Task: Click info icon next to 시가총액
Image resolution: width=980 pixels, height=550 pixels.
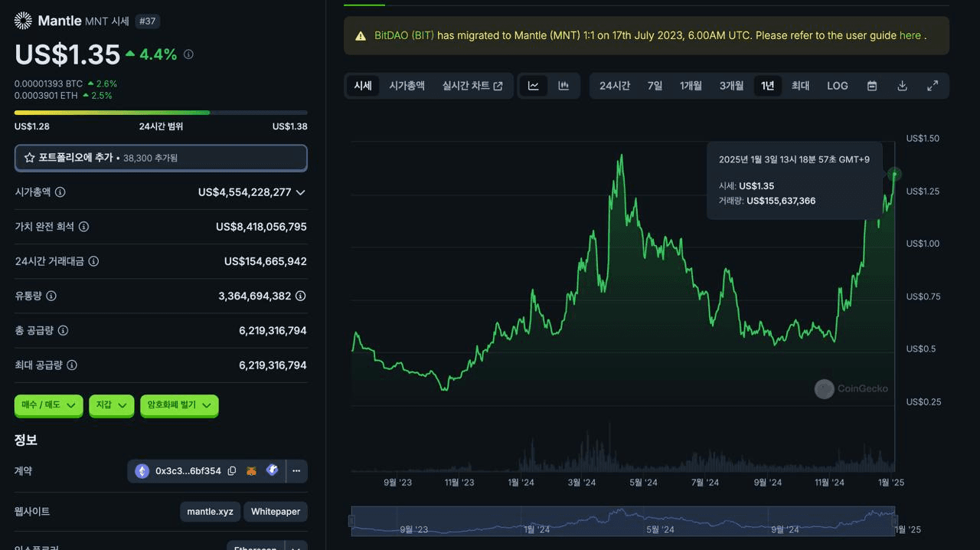Action: [60, 192]
